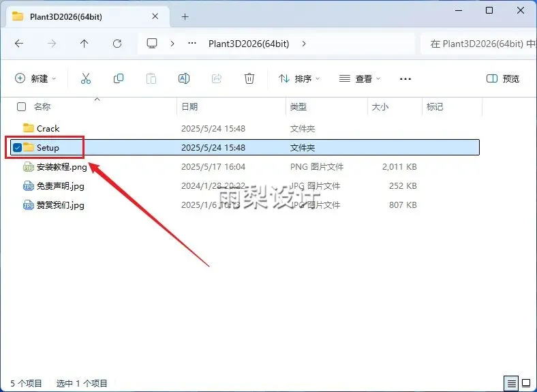Click the Paste clipboard icon

[151, 78]
